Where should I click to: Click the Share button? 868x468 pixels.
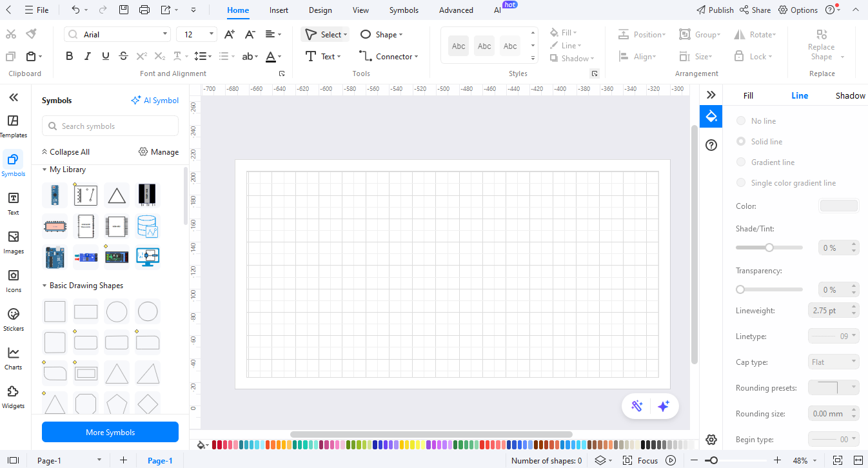point(755,10)
